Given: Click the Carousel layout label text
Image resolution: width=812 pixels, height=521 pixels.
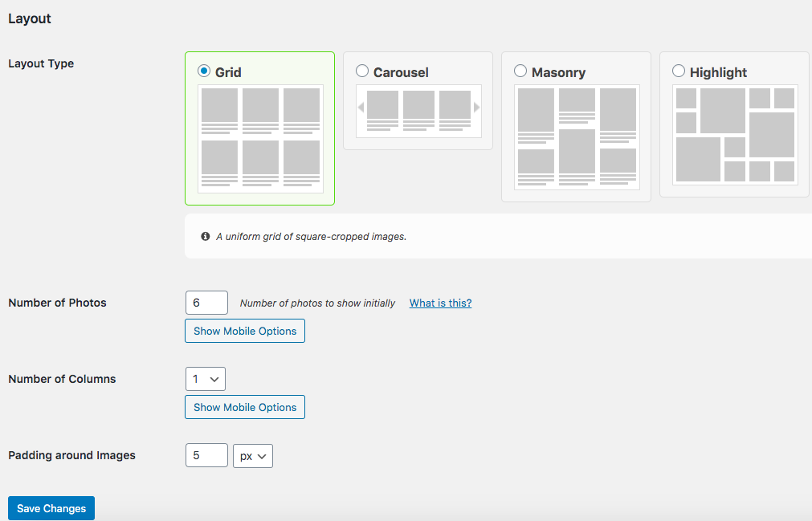Looking at the screenshot, I should pyautogui.click(x=401, y=72).
